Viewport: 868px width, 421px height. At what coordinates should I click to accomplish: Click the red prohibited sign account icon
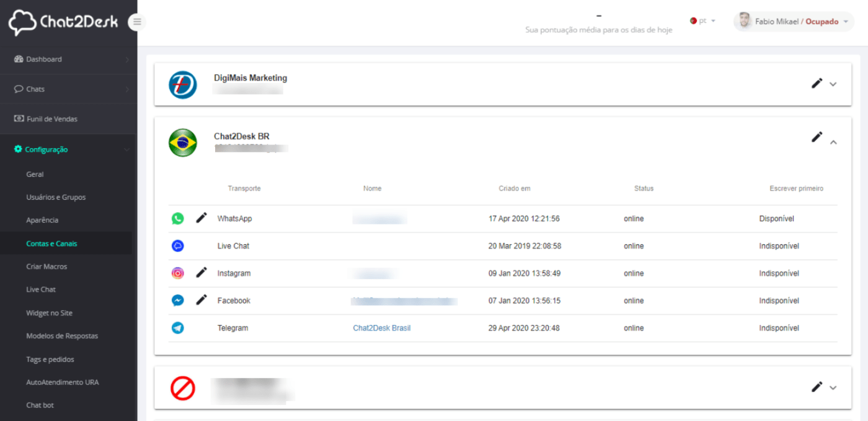(183, 389)
